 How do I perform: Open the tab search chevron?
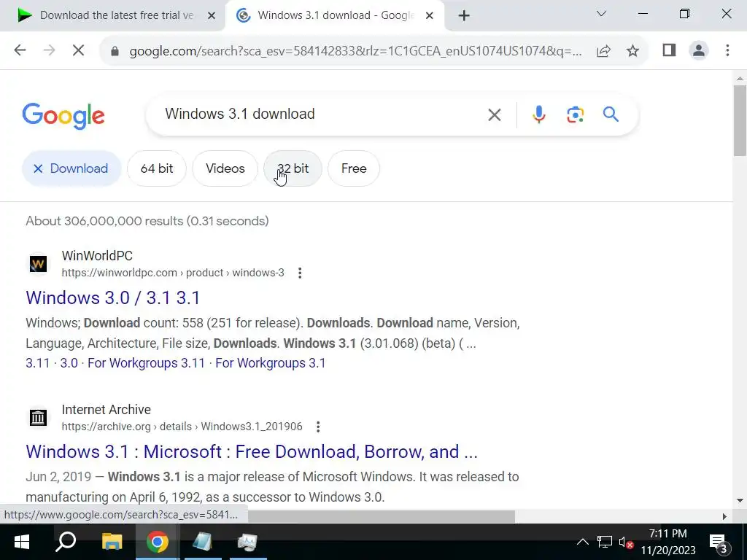601,14
